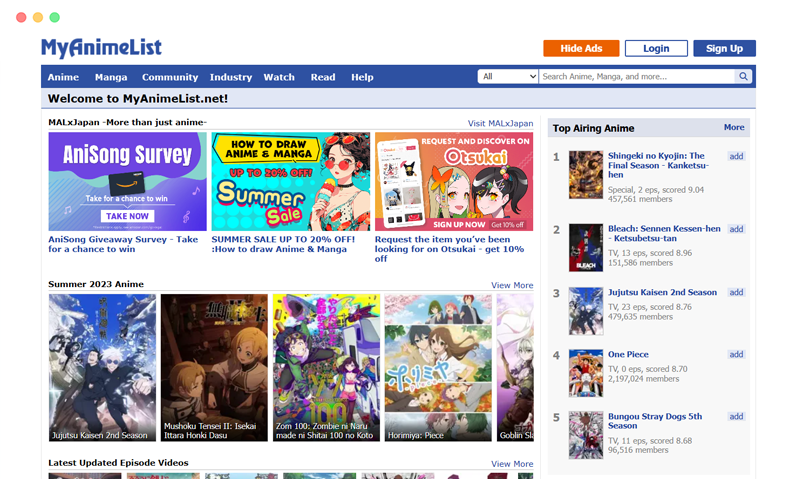Click View More for Summer 2023 Anime
This screenshot has height=479, width=800.
pyautogui.click(x=512, y=285)
